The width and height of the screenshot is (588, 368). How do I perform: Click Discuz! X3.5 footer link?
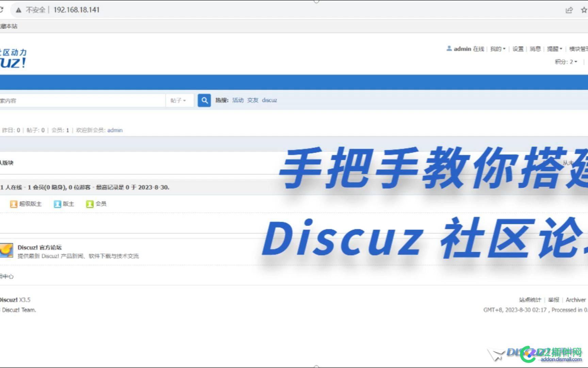15,300
